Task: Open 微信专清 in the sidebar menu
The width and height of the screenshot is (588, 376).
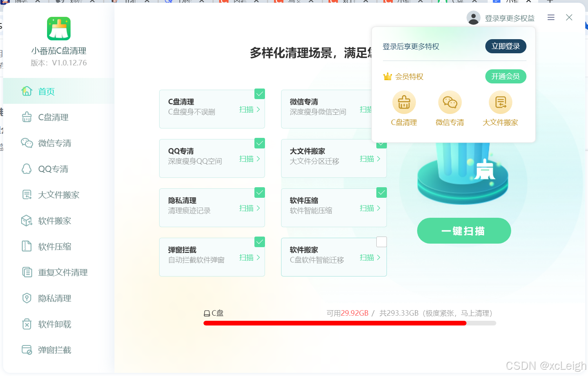Action: [x=58, y=143]
